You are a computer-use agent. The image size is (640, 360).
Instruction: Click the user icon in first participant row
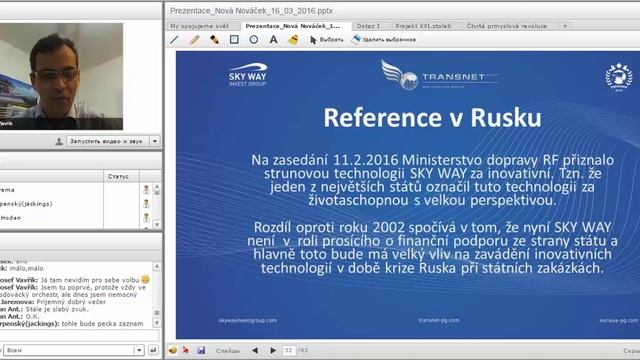tap(146, 189)
